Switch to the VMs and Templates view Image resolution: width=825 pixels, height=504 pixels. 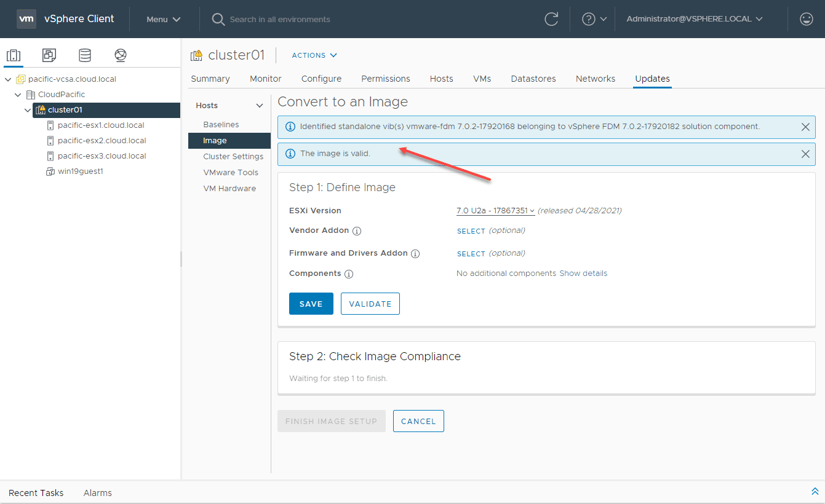[49, 55]
